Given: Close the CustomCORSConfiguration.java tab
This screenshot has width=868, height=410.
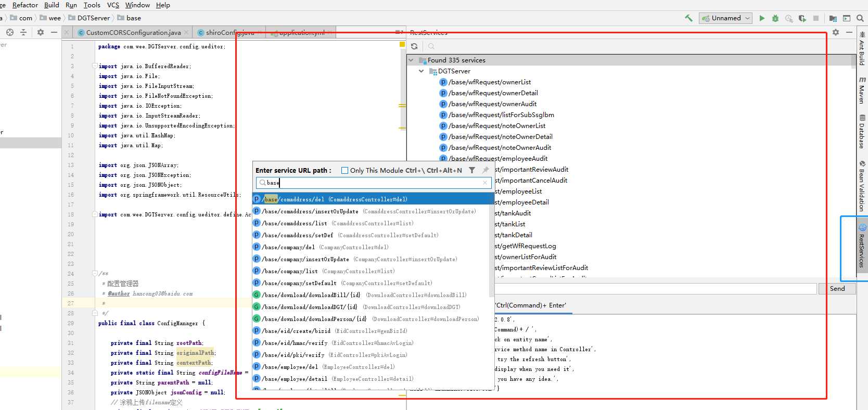Looking at the screenshot, I should [186, 32].
